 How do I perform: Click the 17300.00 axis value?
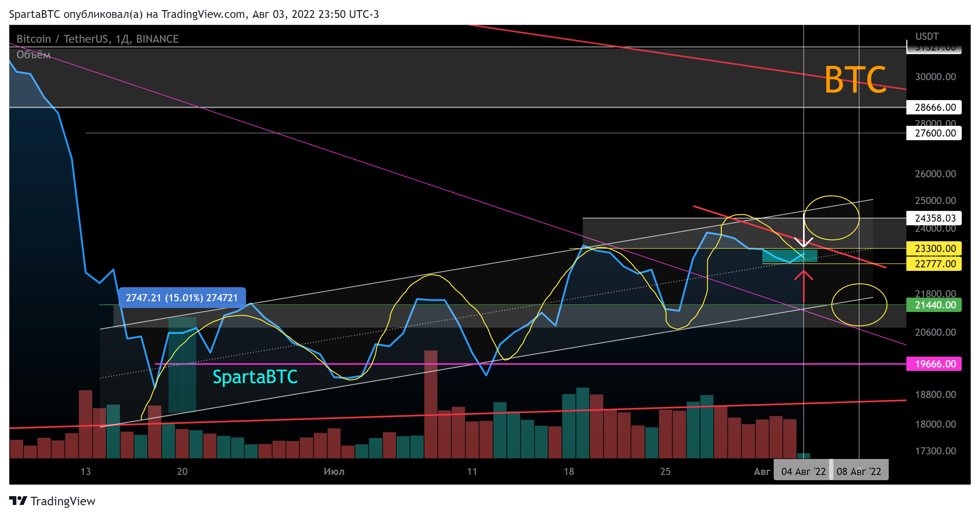pos(935,451)
